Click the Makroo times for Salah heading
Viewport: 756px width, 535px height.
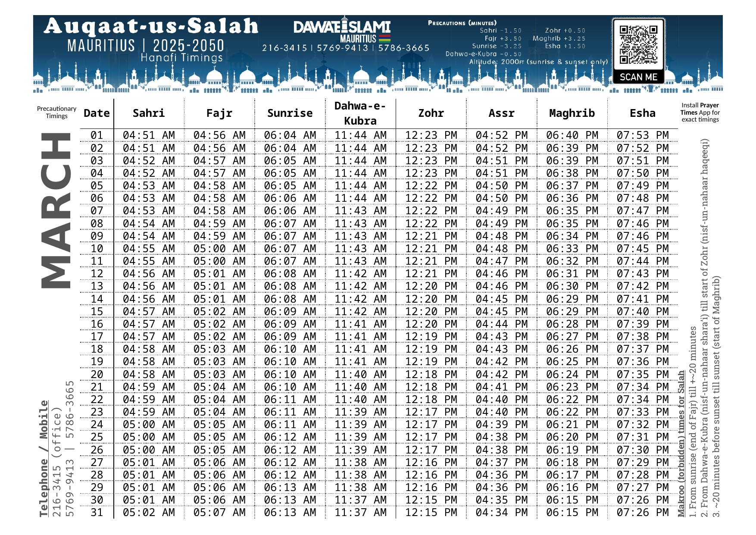pyautogui.click(x=681, y=444)
